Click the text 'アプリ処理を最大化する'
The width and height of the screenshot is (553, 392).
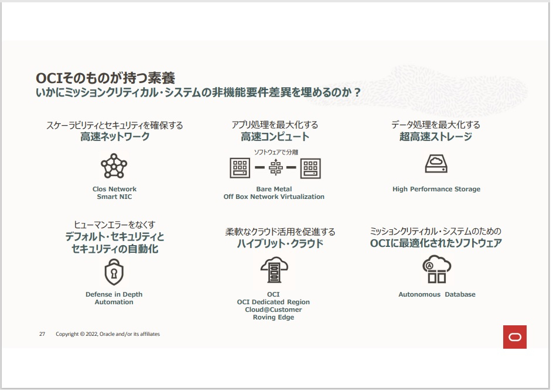click(276, 125)
